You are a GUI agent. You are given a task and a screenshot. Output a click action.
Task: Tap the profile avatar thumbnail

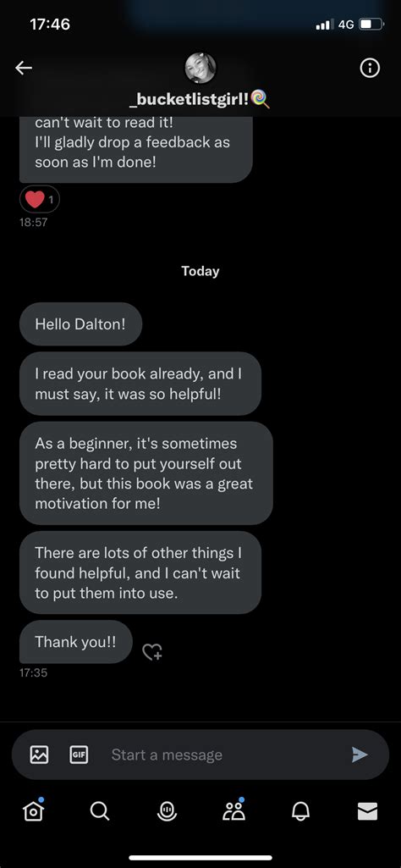click(200, 68)
